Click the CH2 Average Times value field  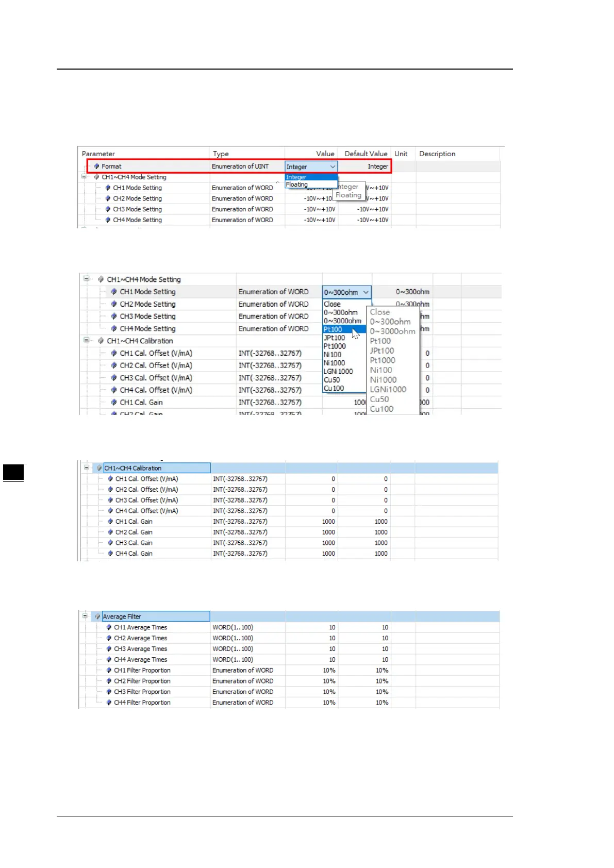coord(311,638)
